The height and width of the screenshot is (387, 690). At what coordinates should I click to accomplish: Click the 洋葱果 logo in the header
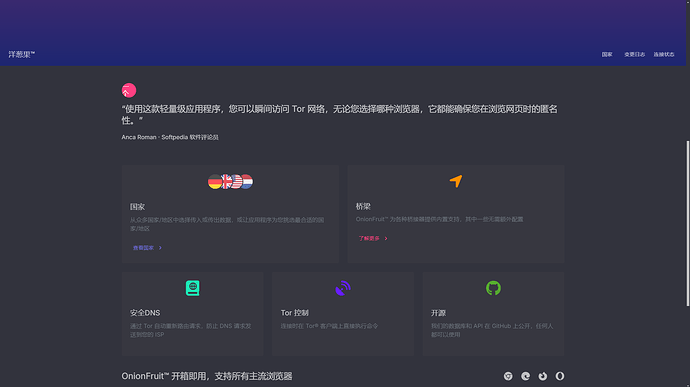pos(22,54)
